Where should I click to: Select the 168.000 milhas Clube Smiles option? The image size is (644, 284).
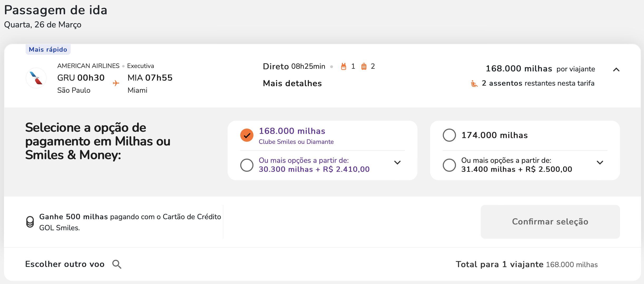point(247,135)
